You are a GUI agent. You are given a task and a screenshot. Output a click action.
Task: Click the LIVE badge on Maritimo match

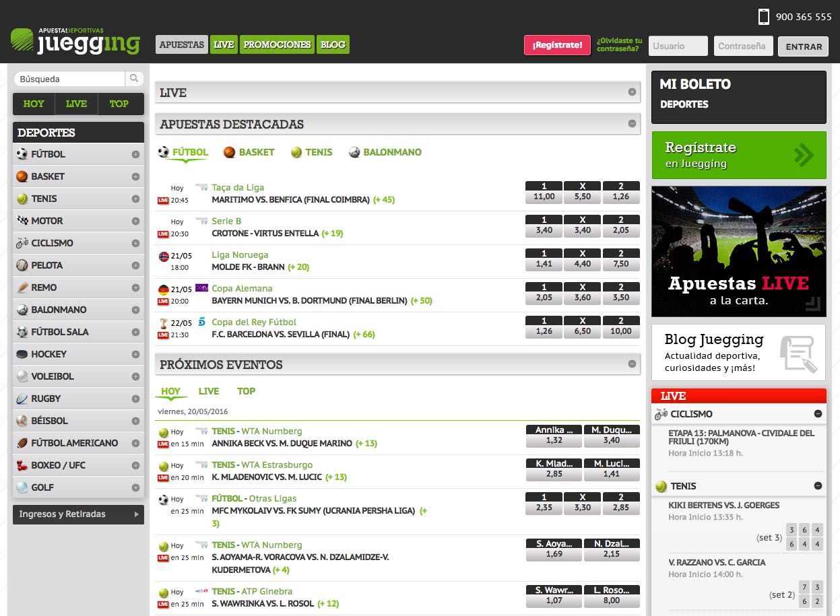click(x=162, y=200)
